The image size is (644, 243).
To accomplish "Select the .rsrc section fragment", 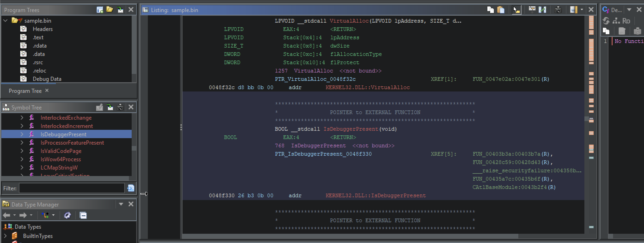I will click(38, 63).
